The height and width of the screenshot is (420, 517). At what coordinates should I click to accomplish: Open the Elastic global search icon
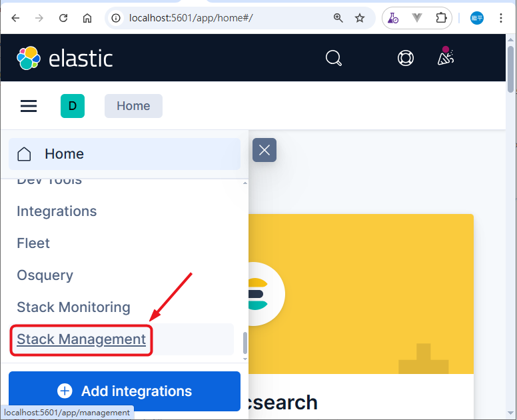tap(334, 58)
